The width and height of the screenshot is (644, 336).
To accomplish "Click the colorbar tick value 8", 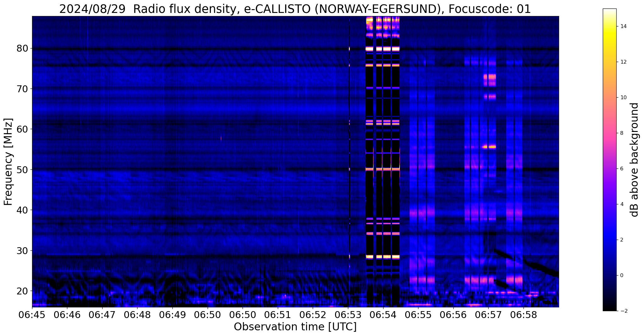I will point(621,133).
